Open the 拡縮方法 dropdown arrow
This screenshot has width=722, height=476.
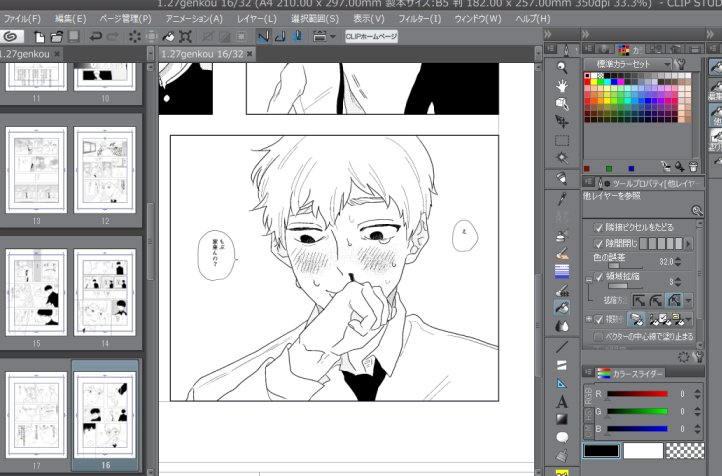point(688,301)
